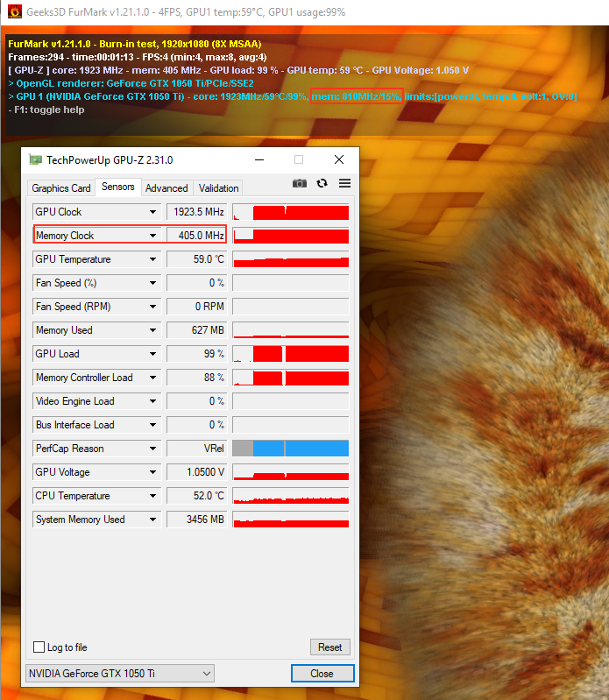The height and width of the screenshot is (700, 609).
Task: Minimize the GPU-Z window
Action: tap(259, 159)
